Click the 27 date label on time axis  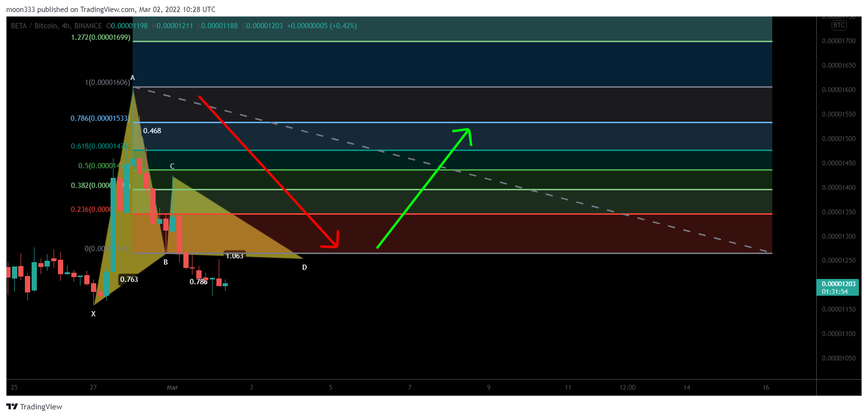(93, 388)
